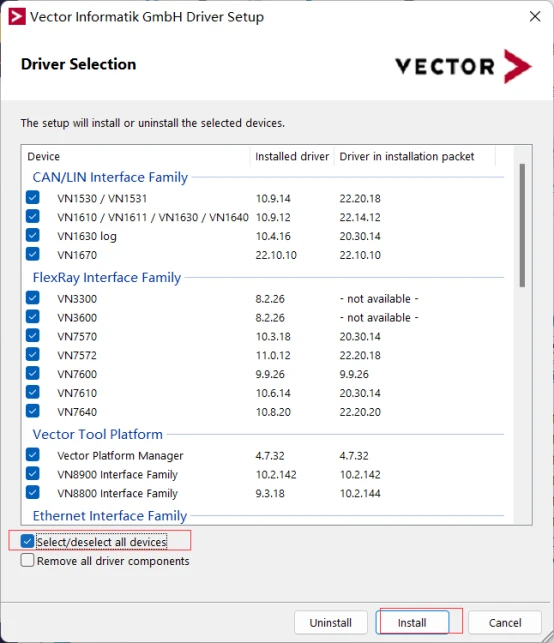Select the CAN/LIN Interface Family group header
The width and height of the screenshot is (554, 643).
coord(110,177)
